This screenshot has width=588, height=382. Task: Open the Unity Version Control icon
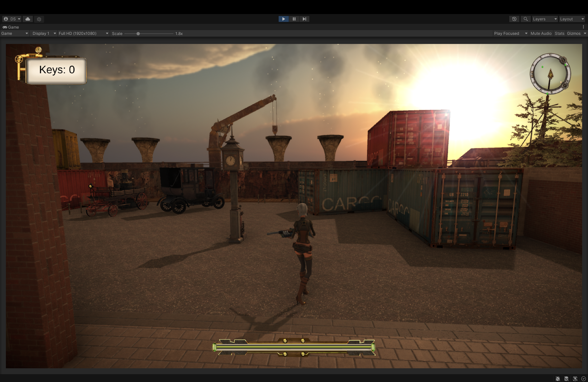[39, 19]
